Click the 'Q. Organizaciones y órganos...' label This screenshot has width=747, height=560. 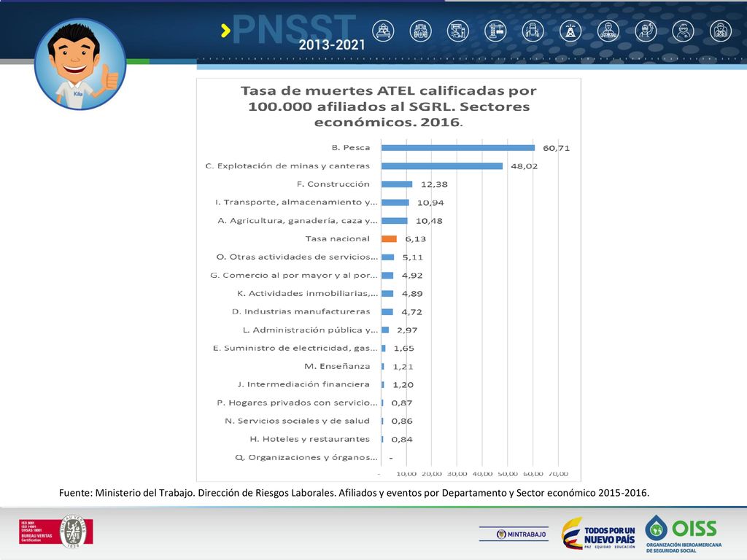(306, 457)
